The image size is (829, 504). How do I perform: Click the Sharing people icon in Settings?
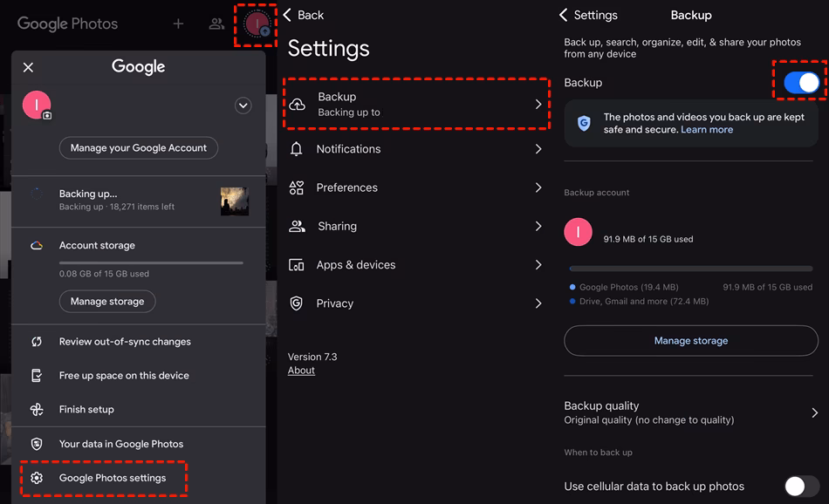click(x=298, y=226)
